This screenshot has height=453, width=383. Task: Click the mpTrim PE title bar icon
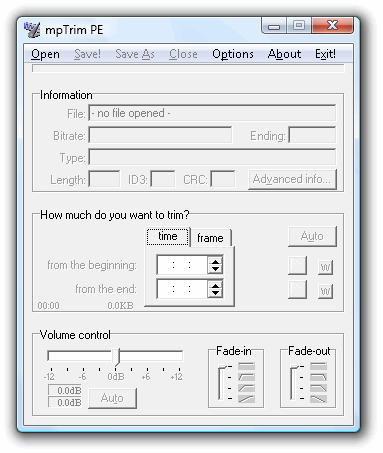click(x=32, y=30)
